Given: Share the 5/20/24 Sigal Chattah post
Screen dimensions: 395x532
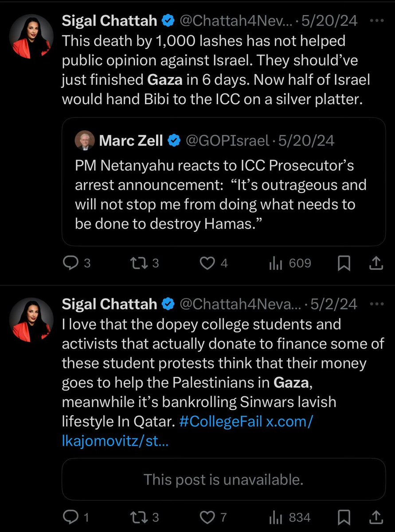Looking at the screenshot, I should tap(375, 263).
